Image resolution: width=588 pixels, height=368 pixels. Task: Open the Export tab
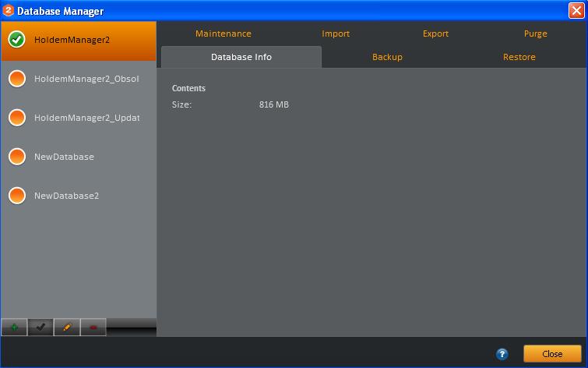(435, 34)
